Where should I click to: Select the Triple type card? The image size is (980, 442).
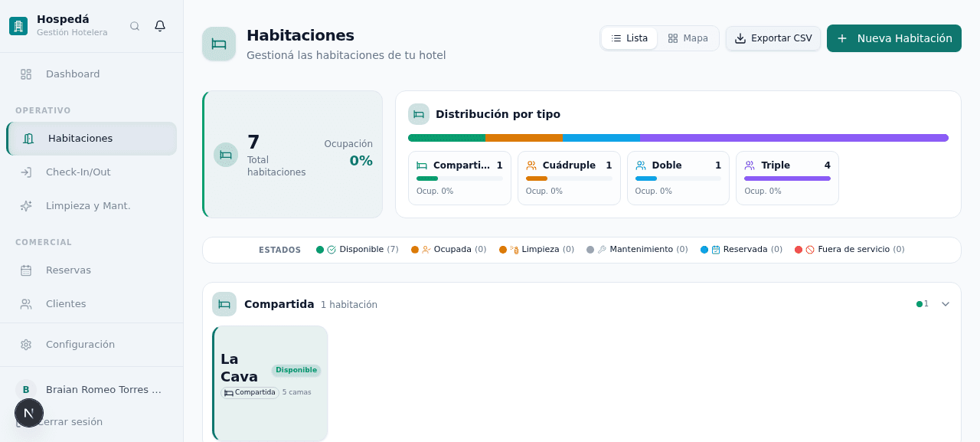787,178
